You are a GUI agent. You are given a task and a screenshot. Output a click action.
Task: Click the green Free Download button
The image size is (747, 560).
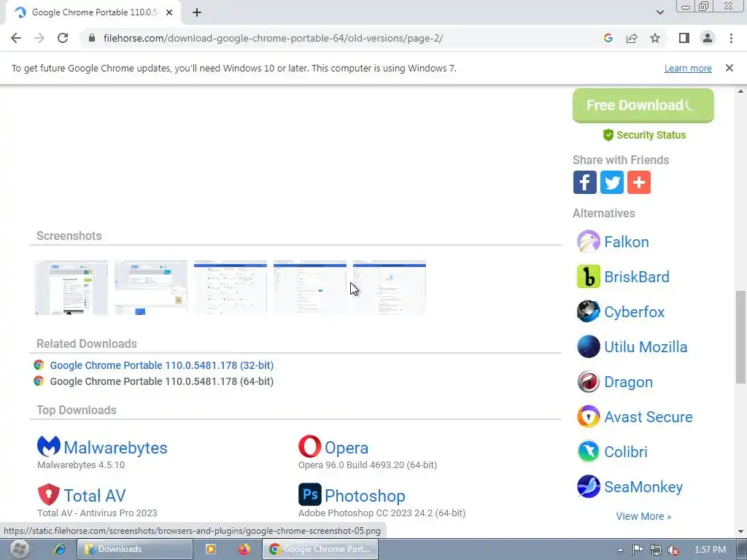coord(643,105)
